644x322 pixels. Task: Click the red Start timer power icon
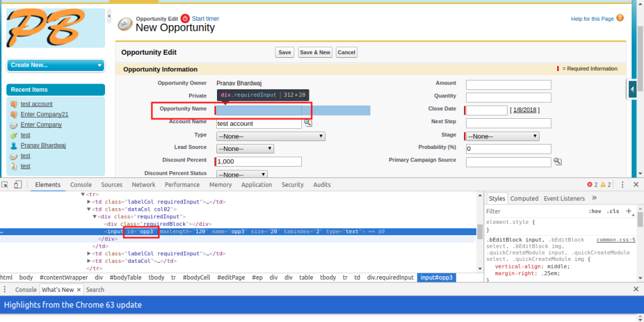tap(185, 19)
